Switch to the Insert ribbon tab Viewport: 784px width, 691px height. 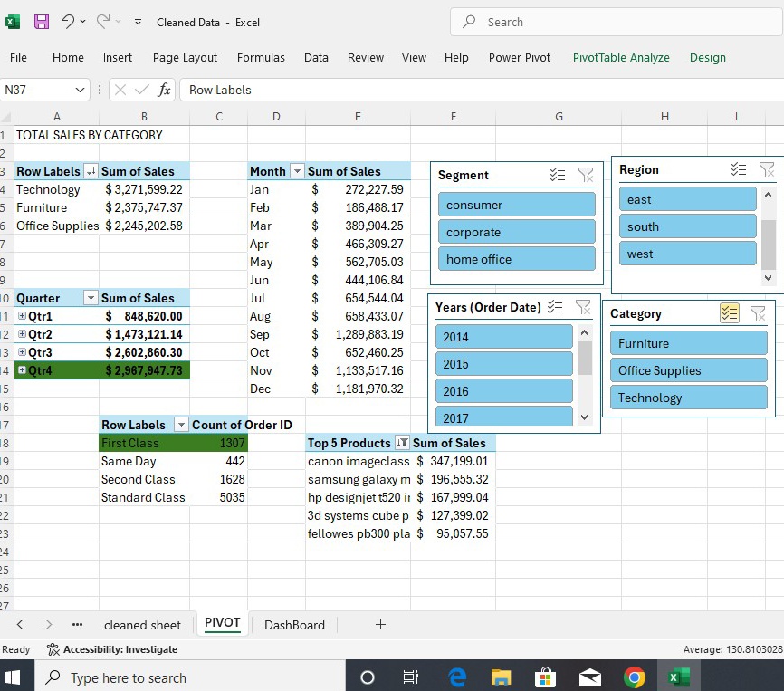click(x=118, y=57)
